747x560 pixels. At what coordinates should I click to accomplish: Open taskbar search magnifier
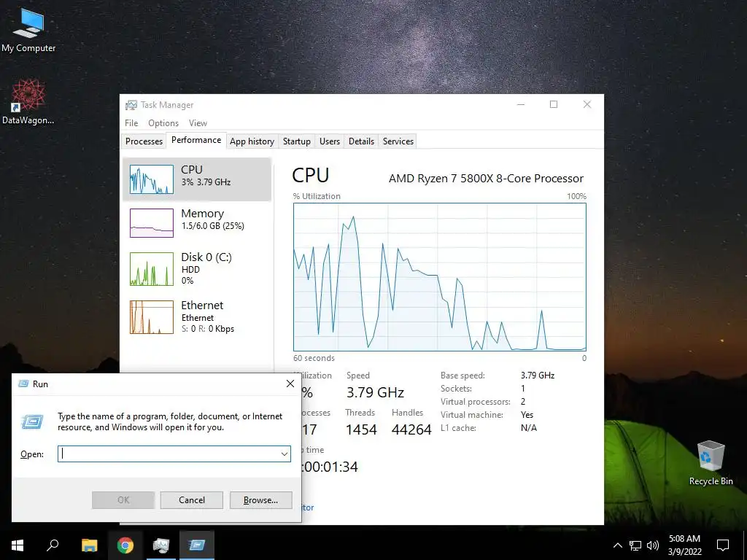(x=53, y=545)
